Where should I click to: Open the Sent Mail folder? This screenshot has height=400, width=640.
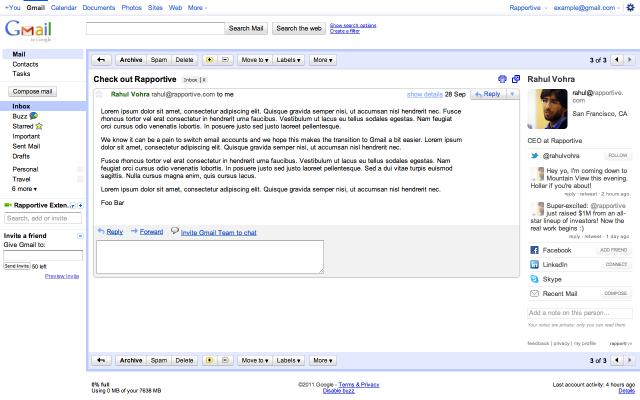(27, 146)
